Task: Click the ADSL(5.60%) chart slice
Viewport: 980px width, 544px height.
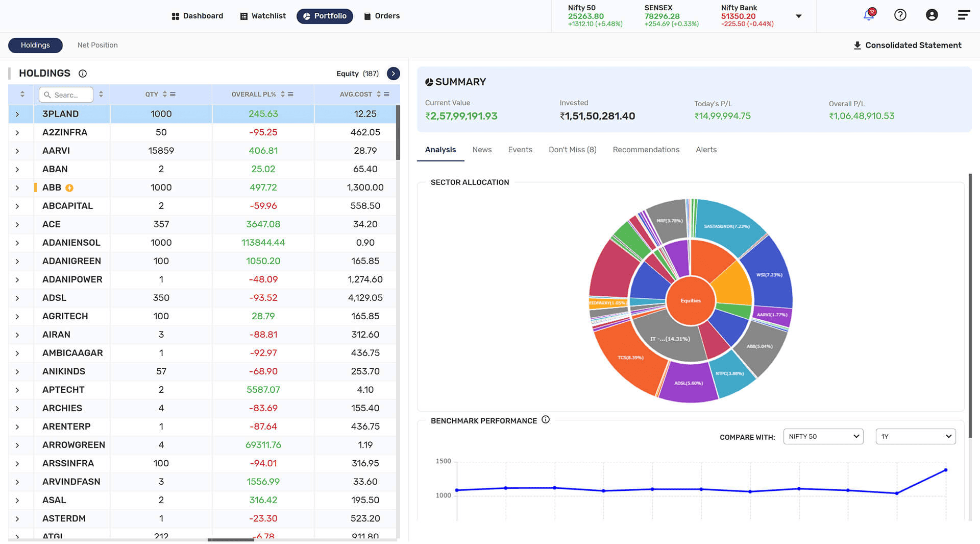Action: click(689, 383)
